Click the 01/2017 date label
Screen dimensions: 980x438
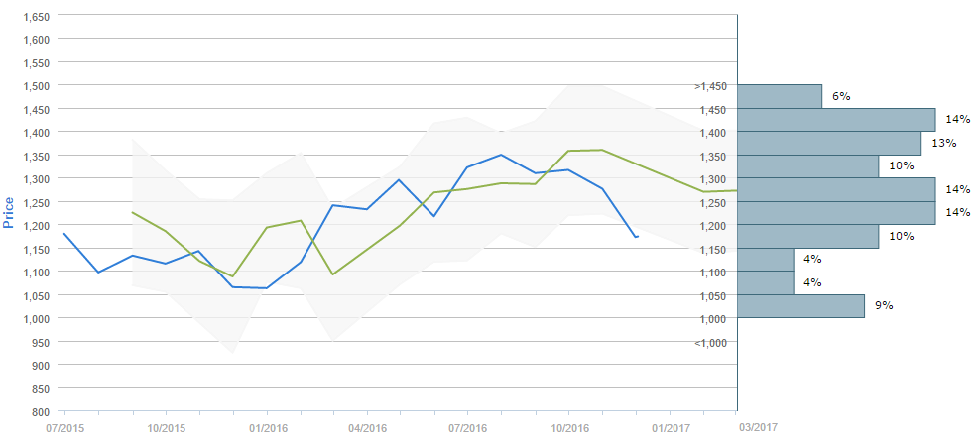pos(671,427)
